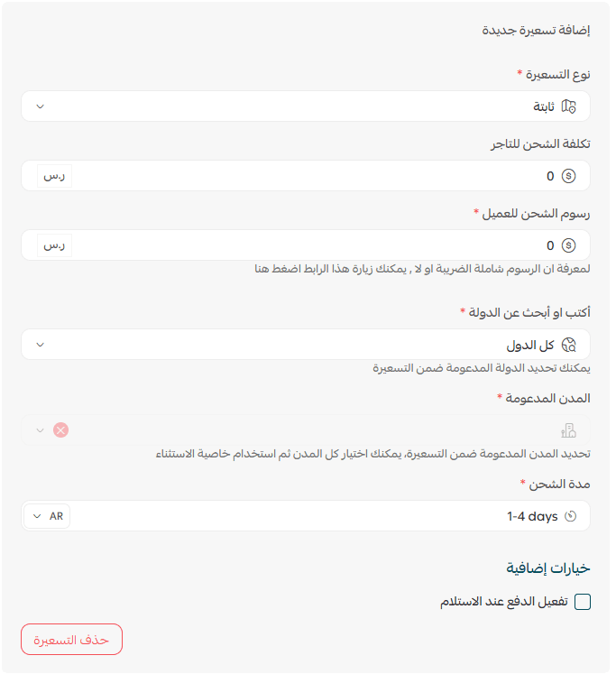Viewport: 616px width, 674px height.
Task: Click the ر.س currency badge in merchant cost
Action: [54, 176]
